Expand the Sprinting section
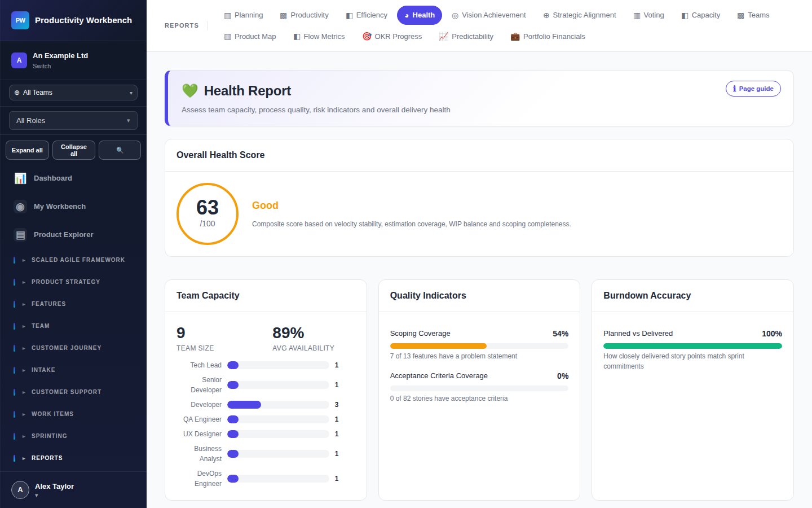Viewport: 812px width, 508px height. [x=73, y=436]
